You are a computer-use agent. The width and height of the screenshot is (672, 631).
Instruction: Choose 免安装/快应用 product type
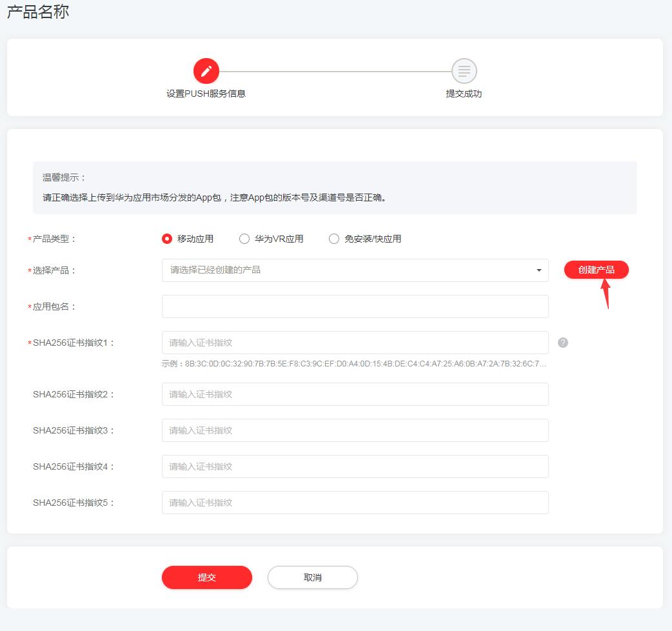334,239
